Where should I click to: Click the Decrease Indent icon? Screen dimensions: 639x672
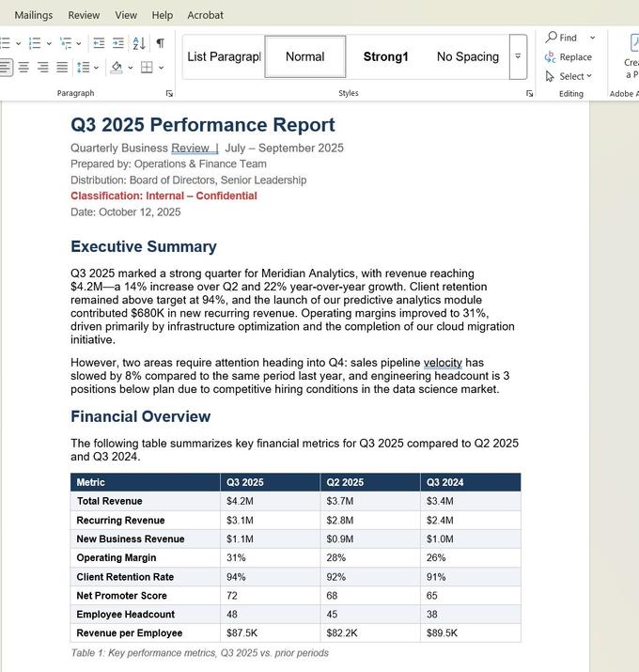[x=99, y=43]
